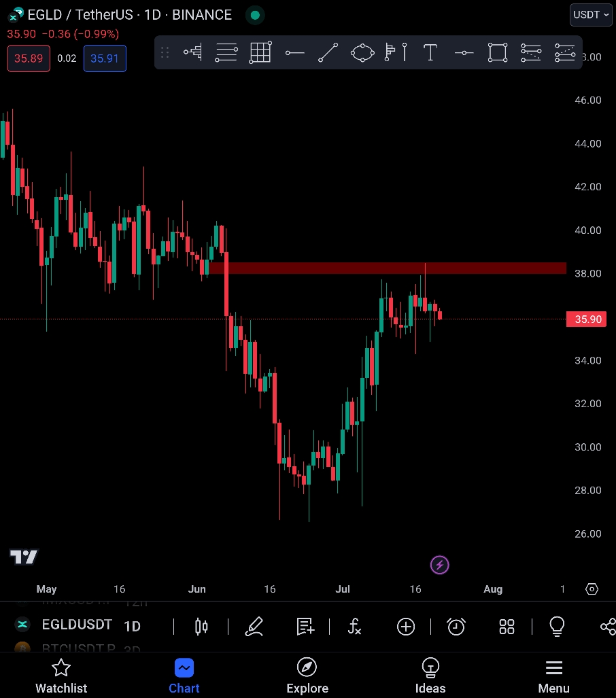Viewport: 616px width, 698px height.
Task: Select the horizontal line tool with center dot
Action: click(x=464, y=53)
